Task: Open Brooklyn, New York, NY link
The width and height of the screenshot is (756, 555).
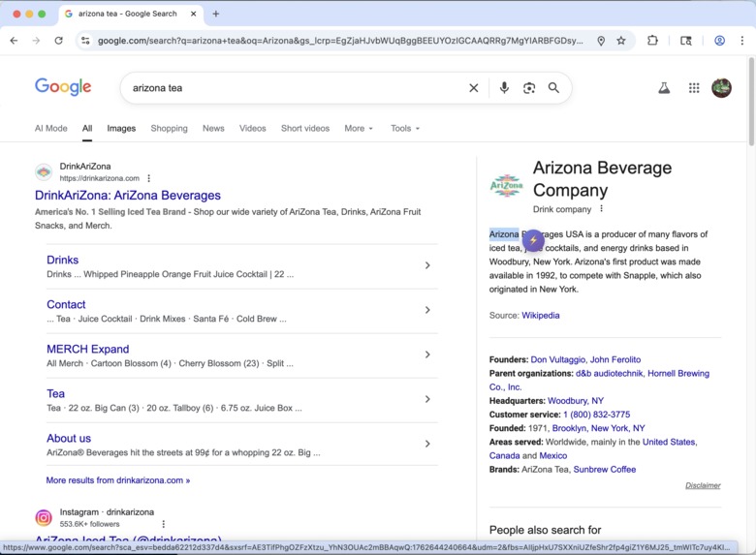Action: coord(598,428)
